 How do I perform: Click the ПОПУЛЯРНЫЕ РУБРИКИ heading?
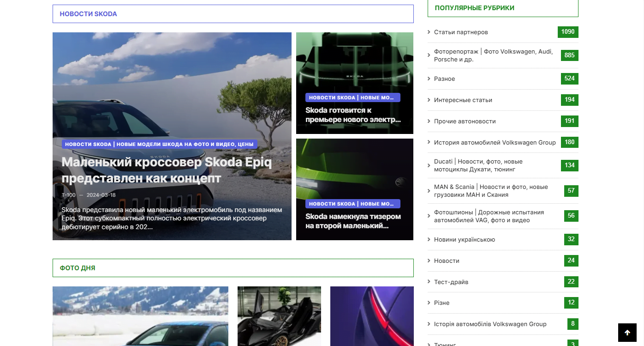coord(474,8)
